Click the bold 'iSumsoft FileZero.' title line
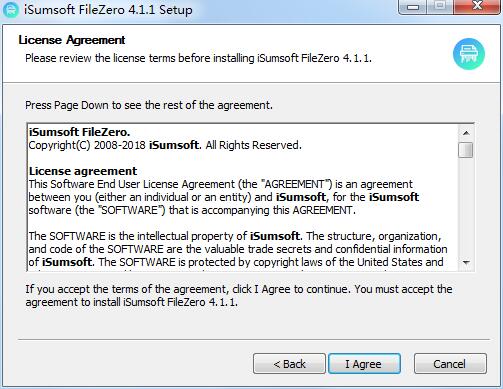Image resolution: width=503 pixels, height=389 pixels. (79, 132)
